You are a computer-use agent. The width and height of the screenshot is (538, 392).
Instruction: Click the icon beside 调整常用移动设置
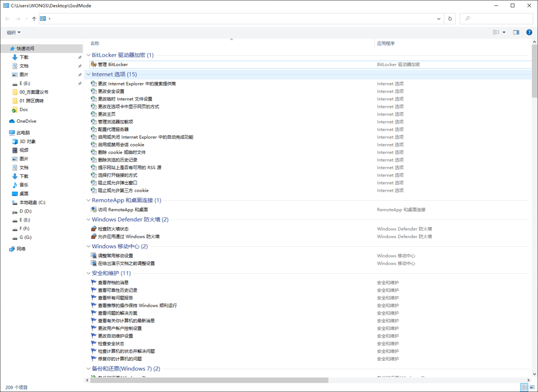(x=93, y=256)
